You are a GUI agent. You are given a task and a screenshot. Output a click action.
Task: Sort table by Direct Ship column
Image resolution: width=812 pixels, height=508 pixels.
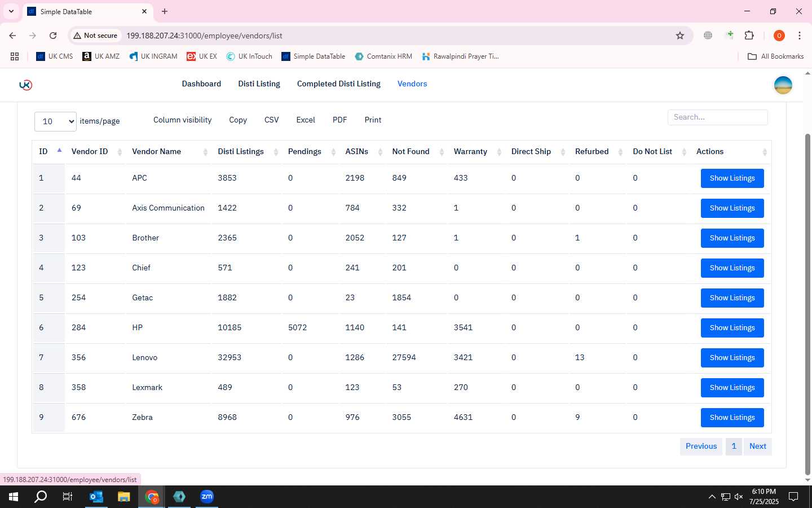pos(537,151)
